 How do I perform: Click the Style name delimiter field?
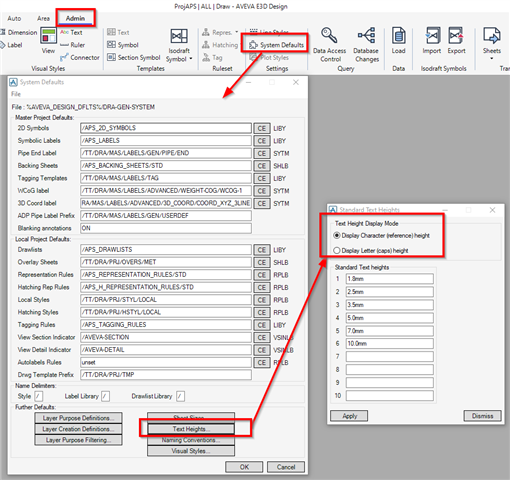pos(39,396)
